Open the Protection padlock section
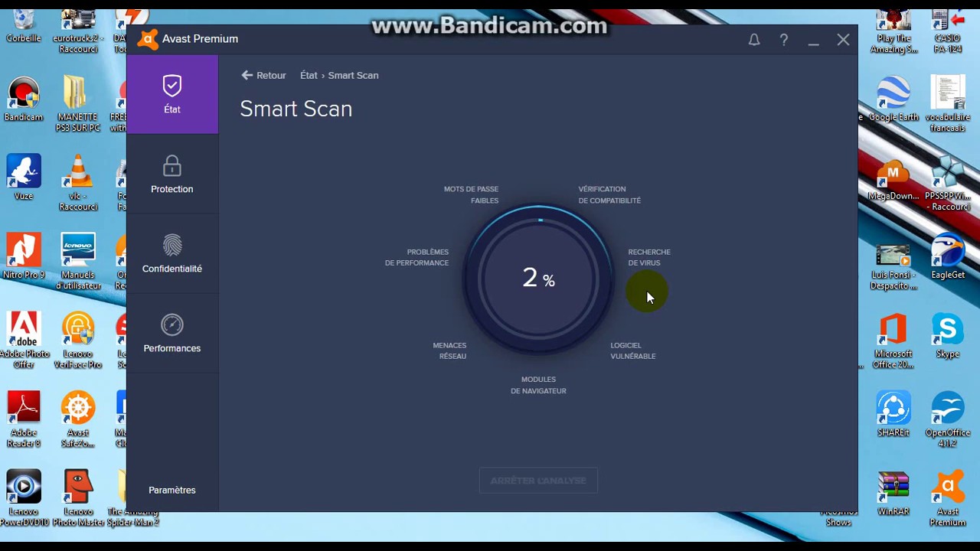 pos(172,174)
